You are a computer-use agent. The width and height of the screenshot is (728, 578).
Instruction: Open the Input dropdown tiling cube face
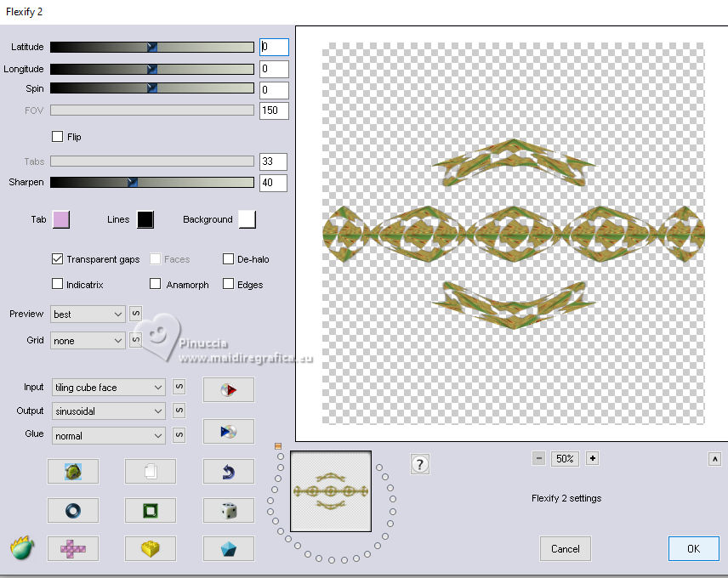(x=109, y=388)
